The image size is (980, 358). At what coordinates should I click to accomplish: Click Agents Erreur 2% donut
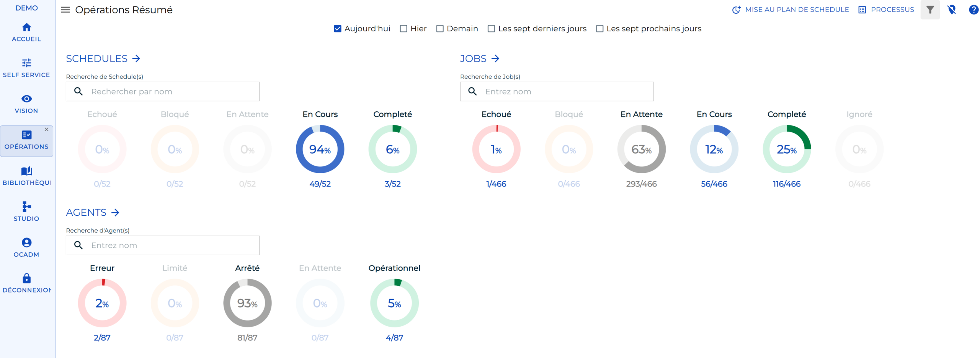point(102,303)
